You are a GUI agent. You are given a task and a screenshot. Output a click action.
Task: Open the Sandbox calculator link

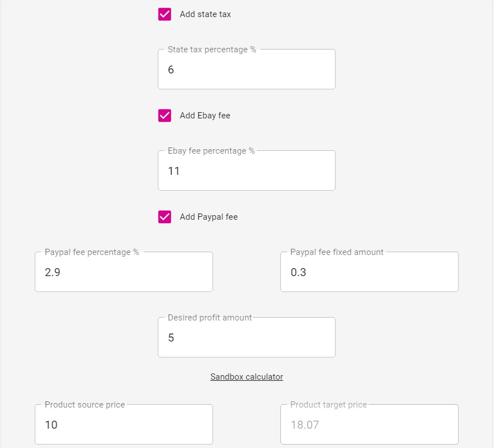(x=247, y=377)
